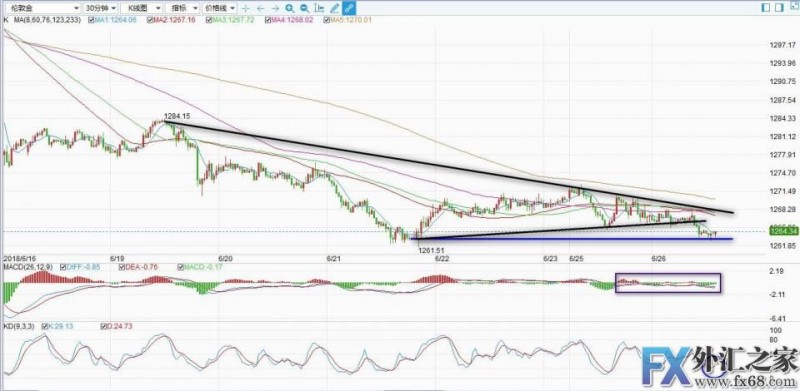The height and width of the screenshot is (391, 800).
Task: Click the MA(8,60,76,123,233) parameters label
Action: click(x=46, y=20)
